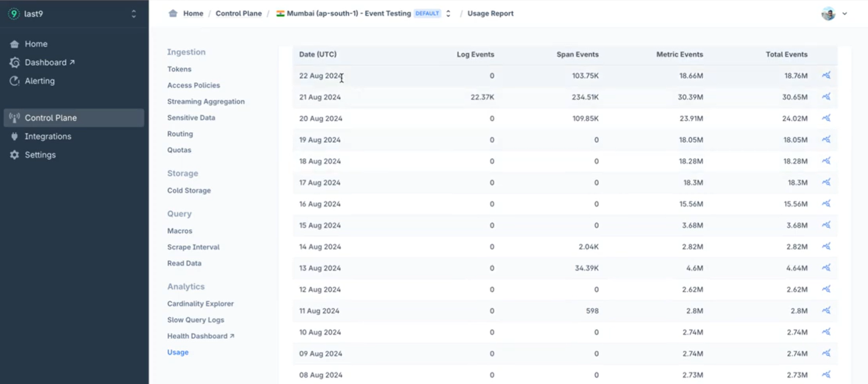Click the 234.51K span events cell

click(585, 97)
